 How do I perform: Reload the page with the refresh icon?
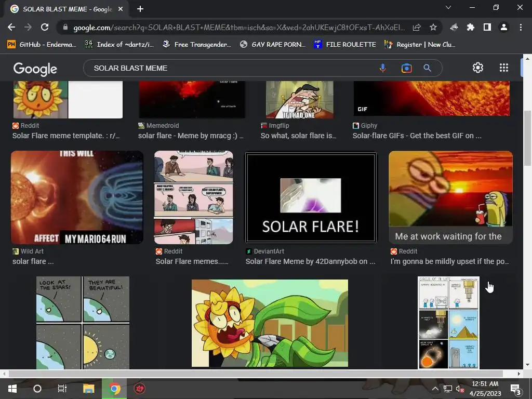(45, 27)
